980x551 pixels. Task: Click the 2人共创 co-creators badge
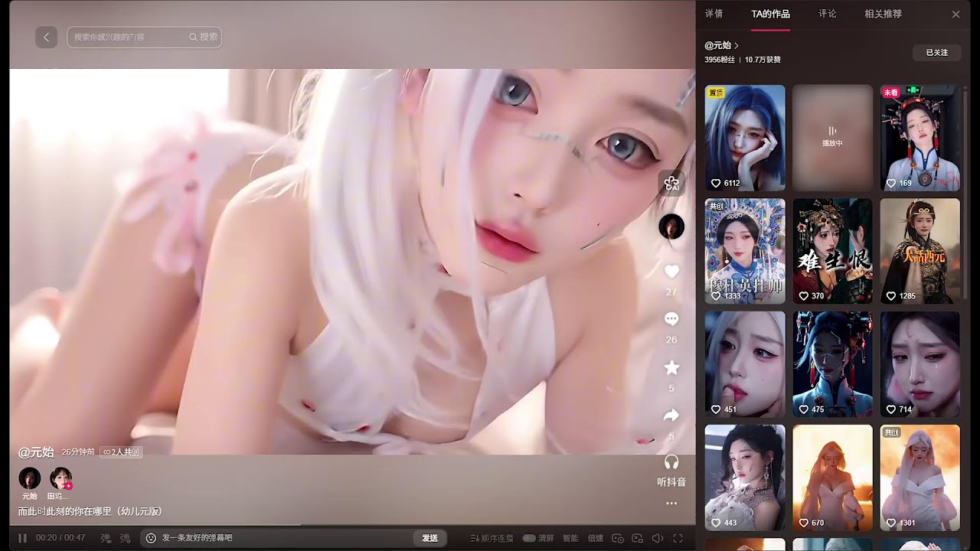pyautogui.click(x=121, y=452)
